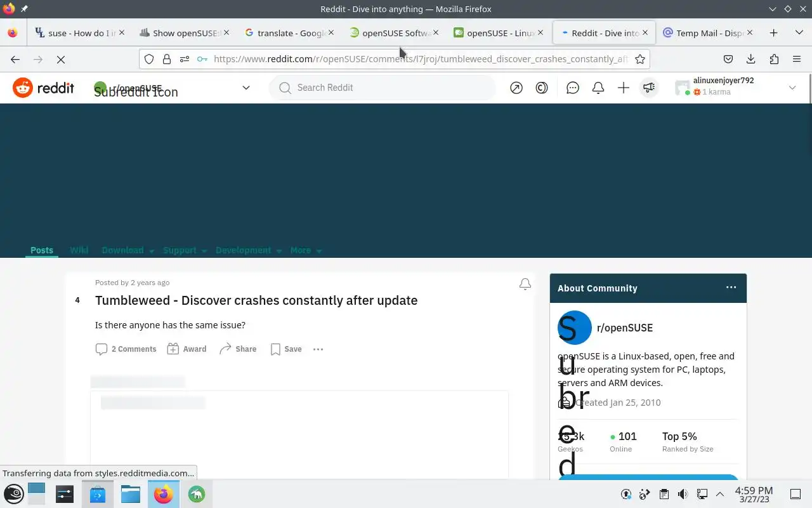Expand the Development subreddit menu
Screen dimensions: 812x508
(249, 250)
